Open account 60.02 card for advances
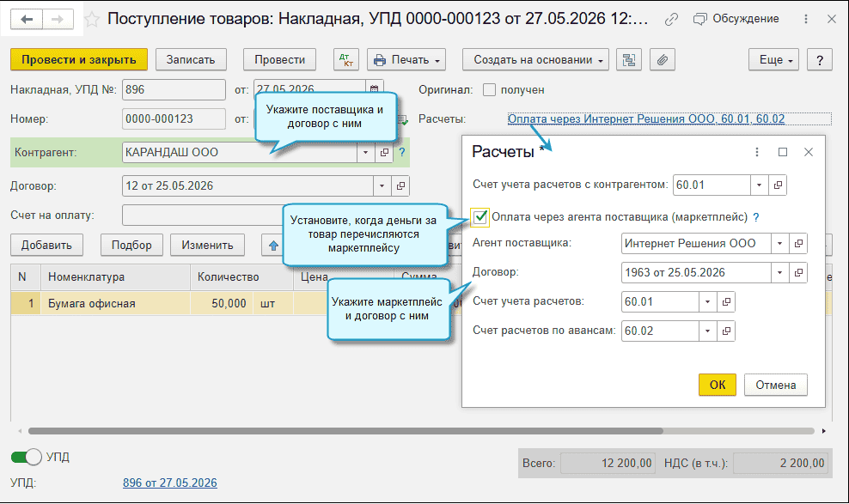 (x=727, y=331)
